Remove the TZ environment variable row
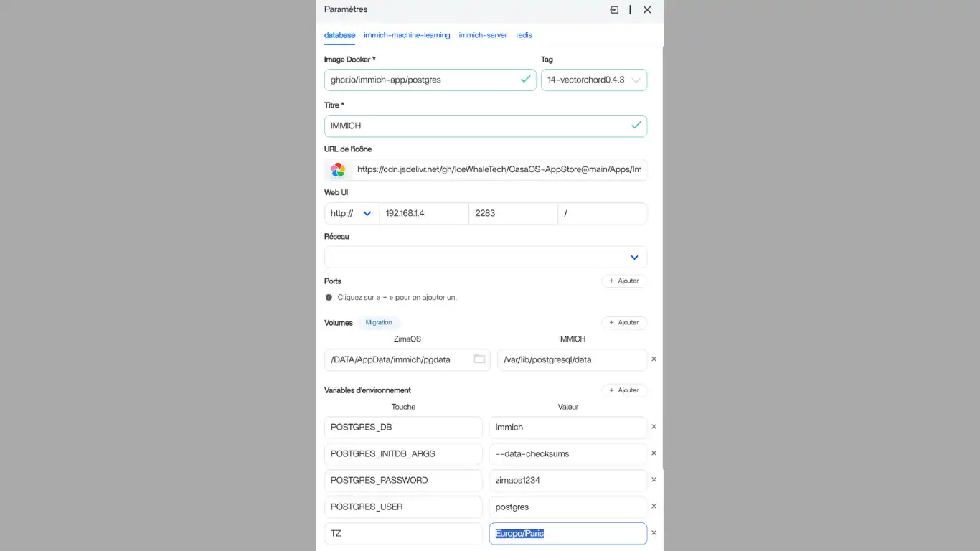Screen dimensions: 980x551 654,533
